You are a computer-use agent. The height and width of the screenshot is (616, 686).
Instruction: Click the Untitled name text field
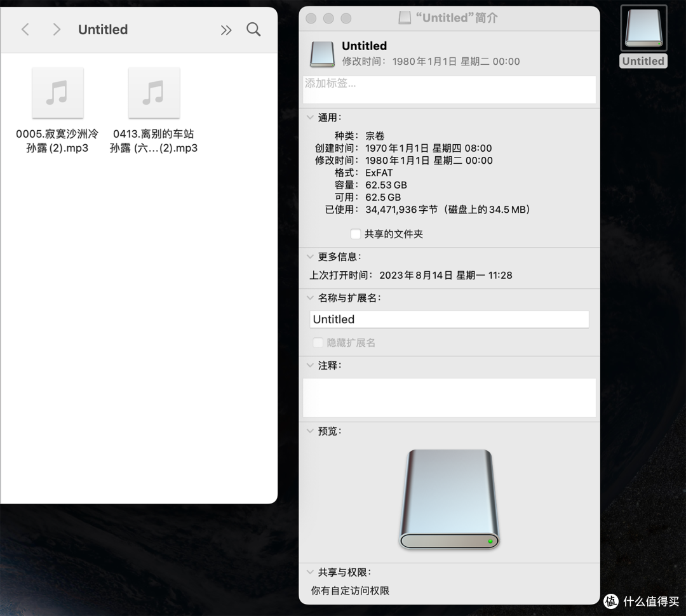pyautogui.click(x=449, y=319)
